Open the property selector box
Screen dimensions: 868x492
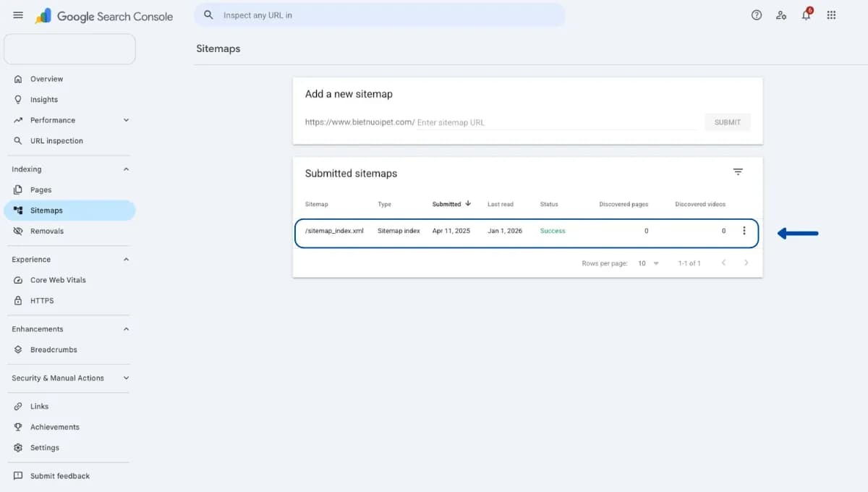click(69, 48)
